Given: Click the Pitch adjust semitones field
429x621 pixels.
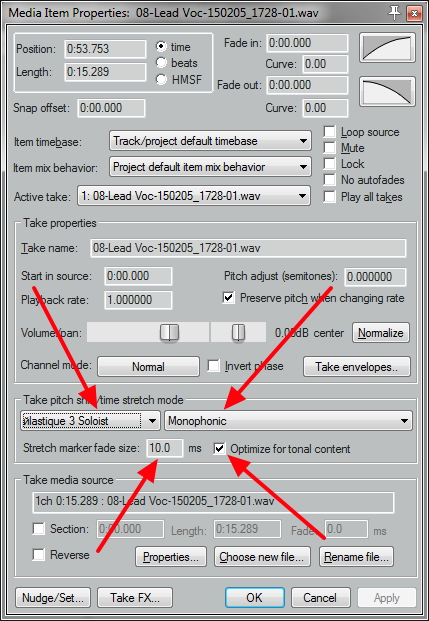Looking at the screenshot, I should 376,276.
